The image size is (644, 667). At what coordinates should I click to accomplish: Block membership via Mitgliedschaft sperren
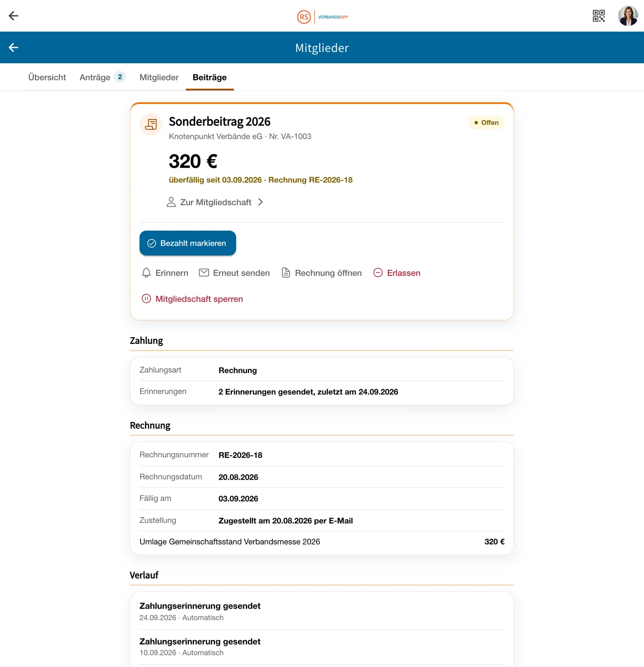pos(192,299)
